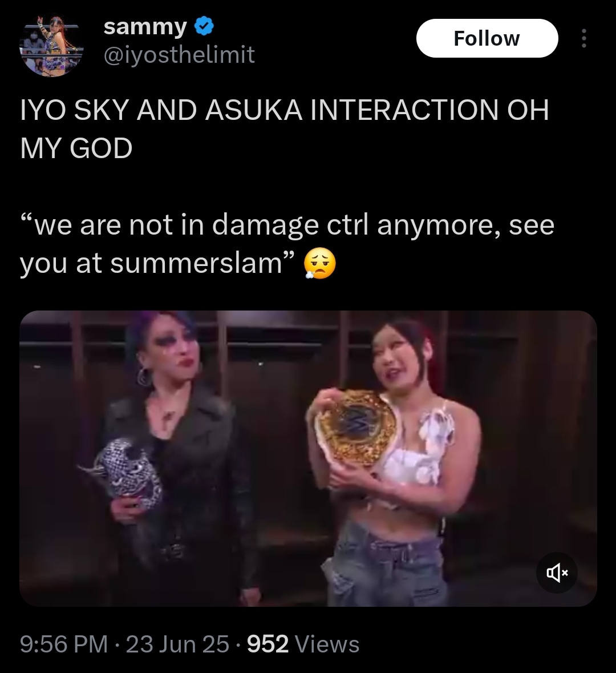Click the 23 Jun 25 date
This screenshot has width=616, height=673.
177,644
